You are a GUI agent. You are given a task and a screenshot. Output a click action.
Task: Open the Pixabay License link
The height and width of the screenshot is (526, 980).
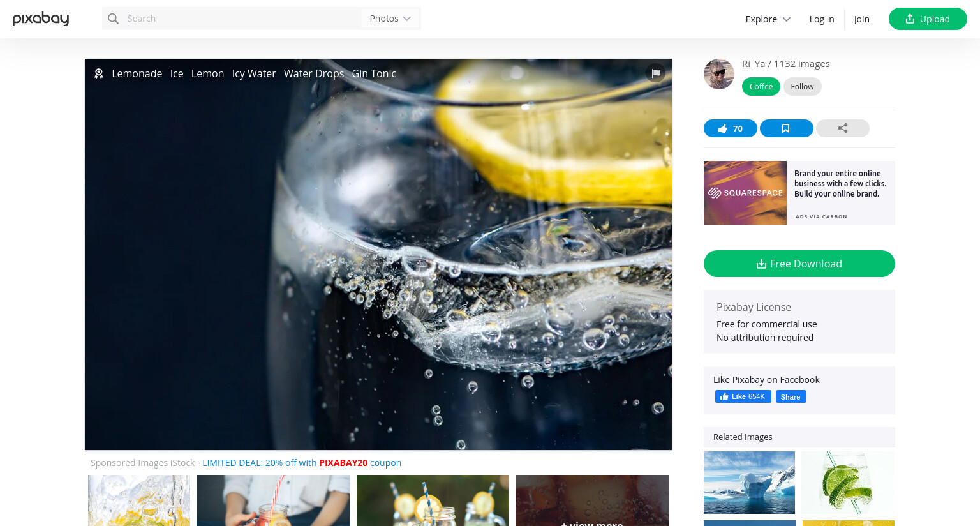pos(754,307)
